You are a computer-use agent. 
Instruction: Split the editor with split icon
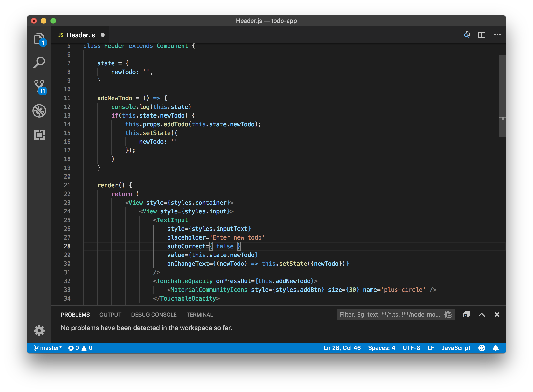(481, 35)
